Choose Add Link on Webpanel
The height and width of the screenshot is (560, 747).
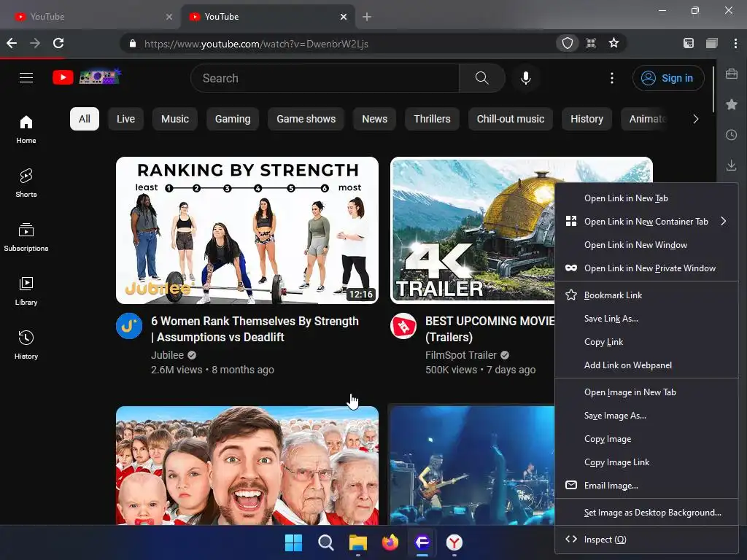coord(646,365)
